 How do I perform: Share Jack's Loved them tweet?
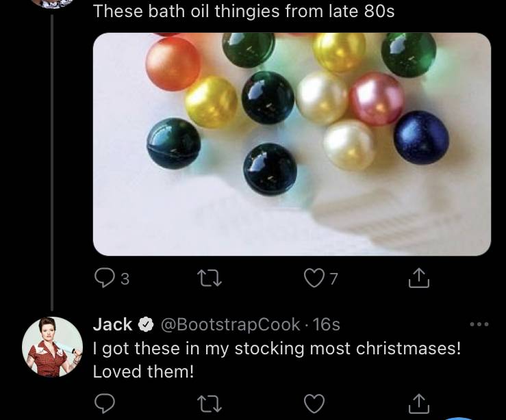click(419, 403)
